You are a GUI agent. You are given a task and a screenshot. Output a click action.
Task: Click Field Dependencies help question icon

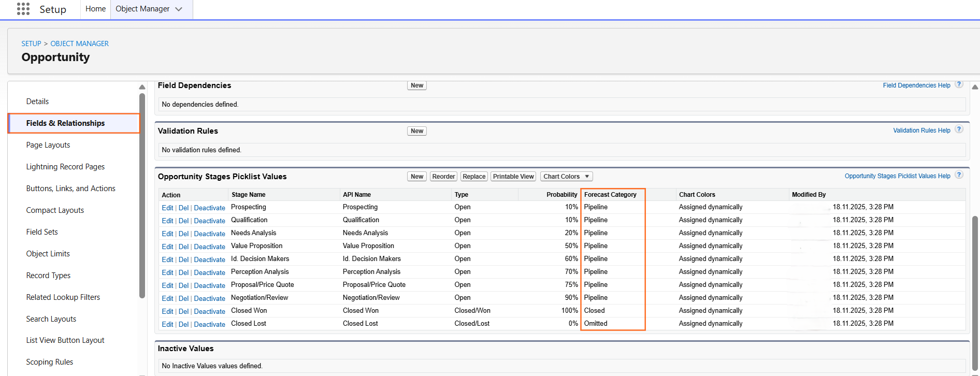(959, 84)
